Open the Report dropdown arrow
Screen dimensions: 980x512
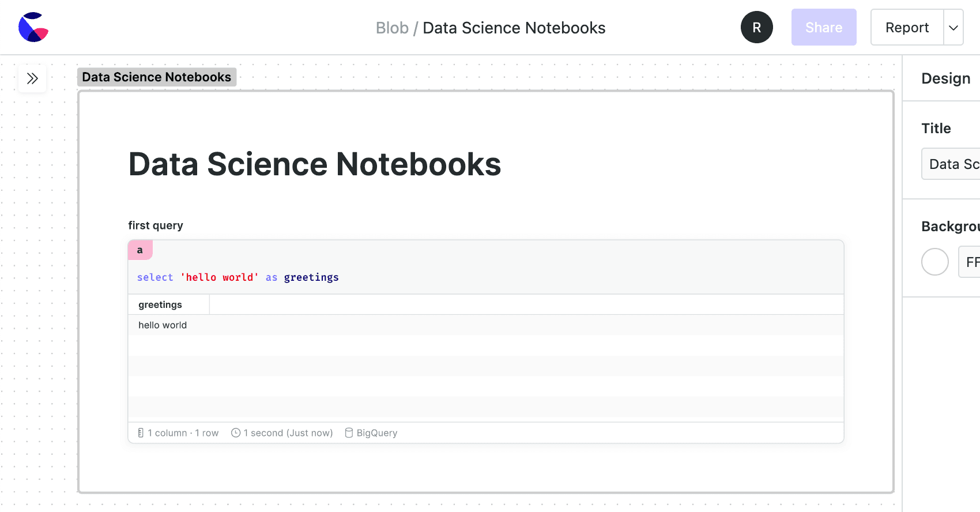coord(953,27)
